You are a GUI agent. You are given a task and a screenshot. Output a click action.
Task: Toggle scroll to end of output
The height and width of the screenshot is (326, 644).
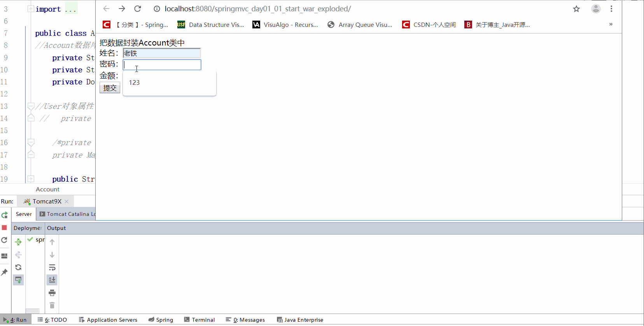point(52,280)
